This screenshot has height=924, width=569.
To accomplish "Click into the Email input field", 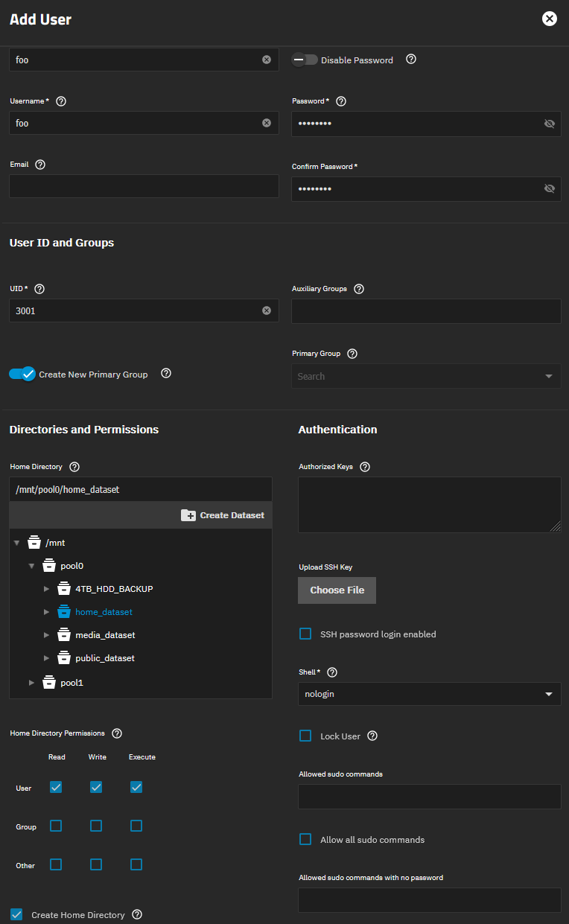I will [x=144, y=186].
